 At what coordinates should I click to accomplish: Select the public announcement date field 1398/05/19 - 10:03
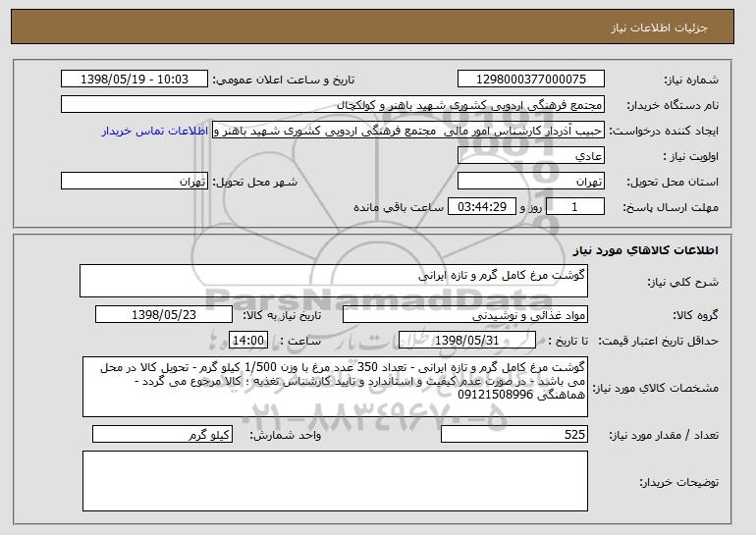(x=135, y=80)
